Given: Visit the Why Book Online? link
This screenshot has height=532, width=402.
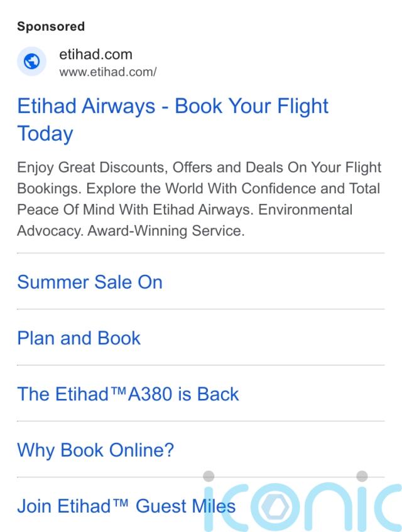Looking at the screenshot, I should coord(95,450).
